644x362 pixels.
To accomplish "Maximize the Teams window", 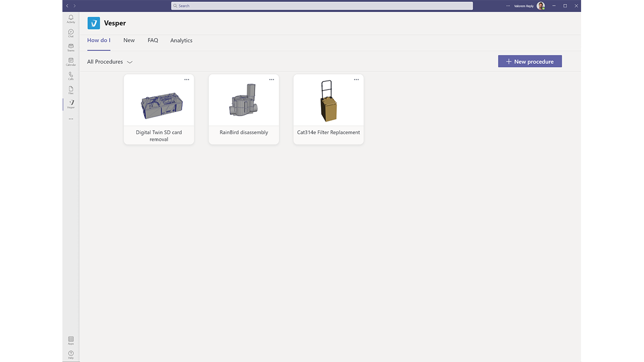I will click(565, 6).
